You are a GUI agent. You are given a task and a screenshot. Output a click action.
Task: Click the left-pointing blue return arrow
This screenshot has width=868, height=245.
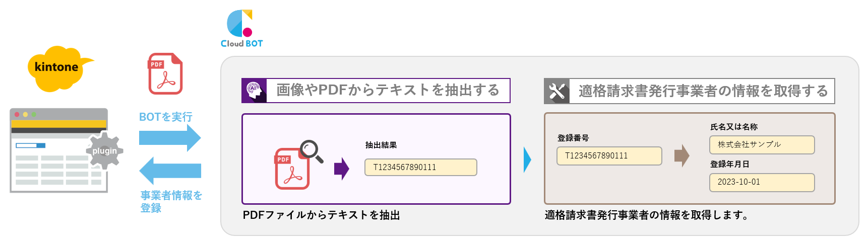(x=170, y=171)
